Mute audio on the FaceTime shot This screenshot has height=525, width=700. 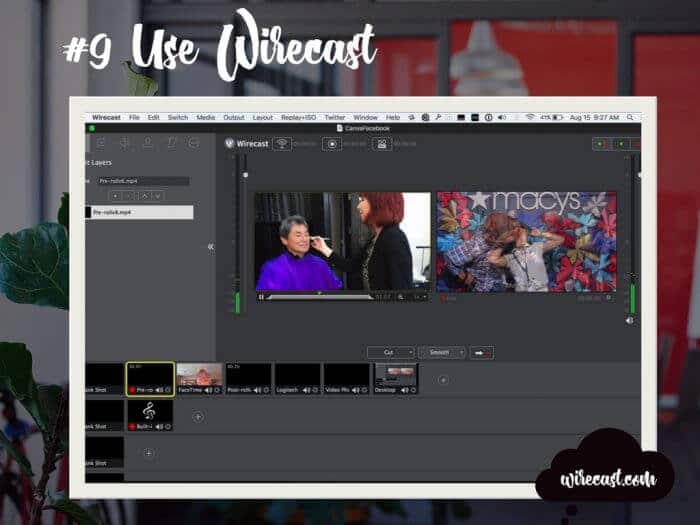pos(210,390)
